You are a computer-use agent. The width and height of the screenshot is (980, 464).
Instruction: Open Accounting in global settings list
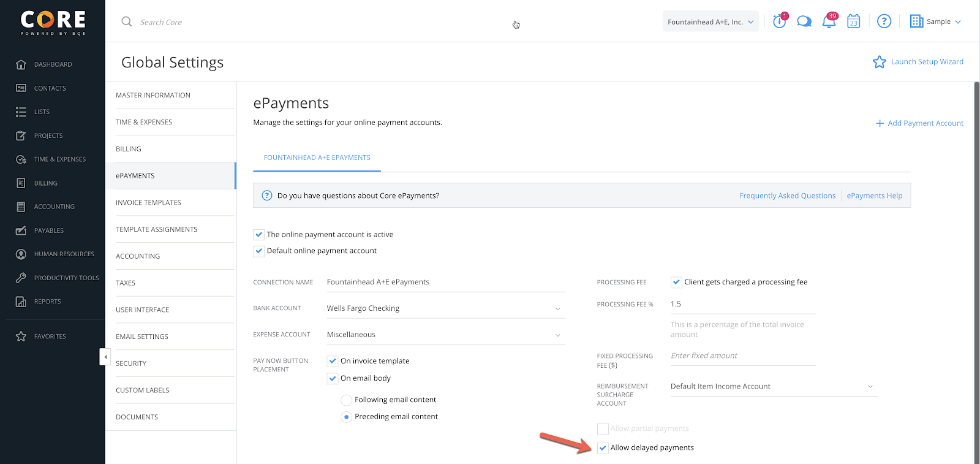tap(171, 256)
